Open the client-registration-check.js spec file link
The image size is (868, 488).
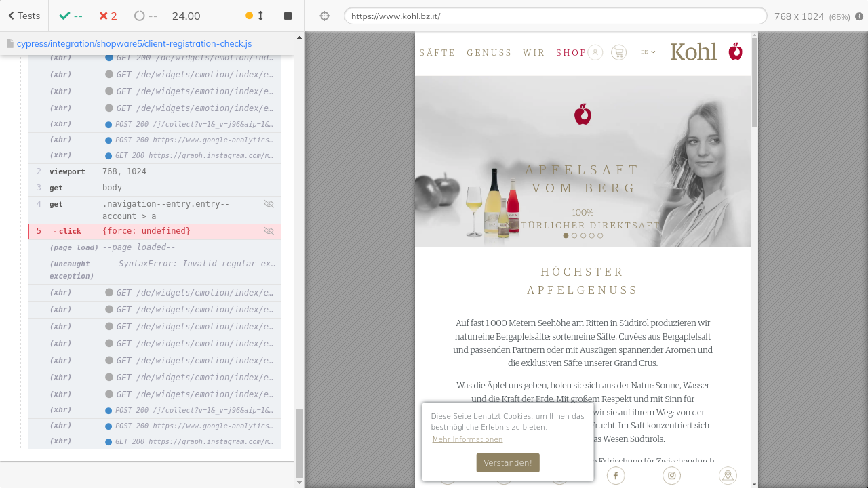coord(134,44)
